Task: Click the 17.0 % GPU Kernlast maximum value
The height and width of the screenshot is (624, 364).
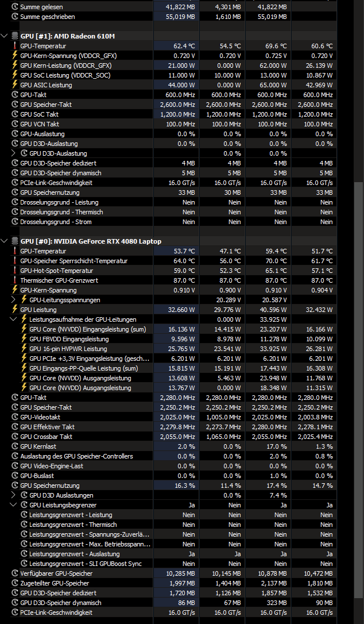Action: coord(277,446)
